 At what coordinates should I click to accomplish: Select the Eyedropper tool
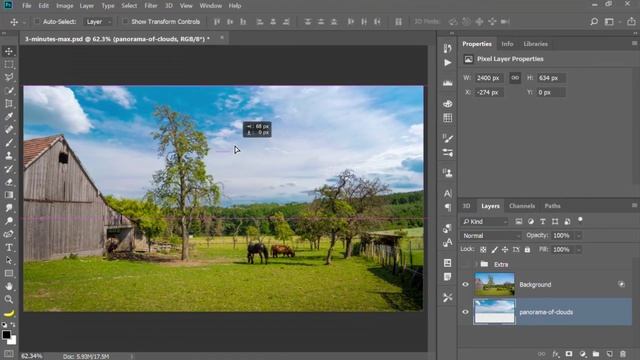pos(9,117)
